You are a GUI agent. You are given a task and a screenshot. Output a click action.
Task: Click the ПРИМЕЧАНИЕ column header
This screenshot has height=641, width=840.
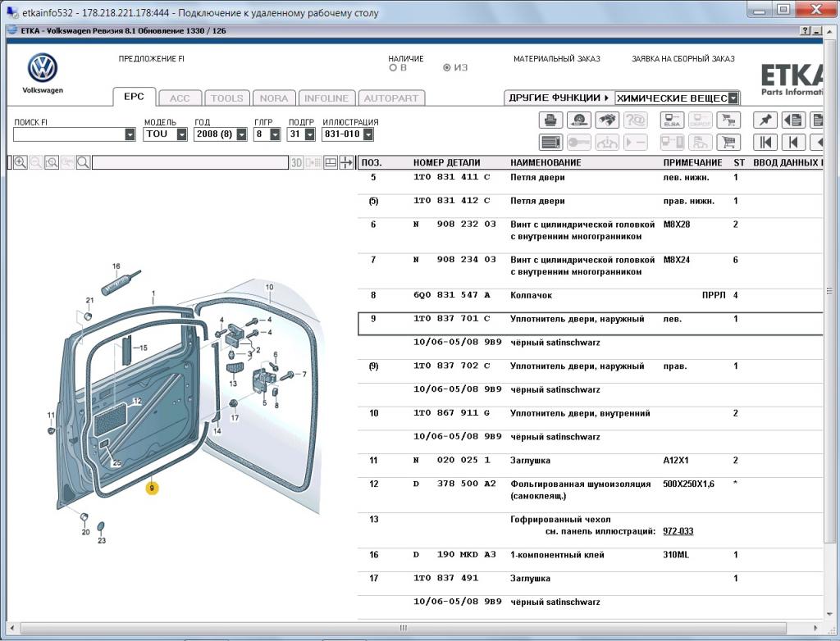692,163
